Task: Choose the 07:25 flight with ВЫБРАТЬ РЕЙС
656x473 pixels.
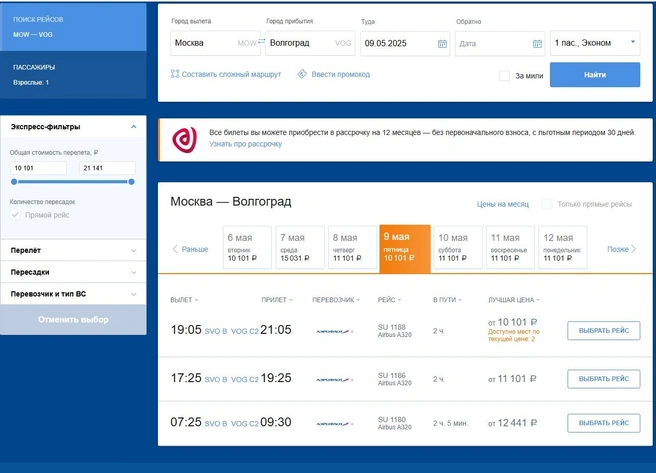Action: click(604, 423)
